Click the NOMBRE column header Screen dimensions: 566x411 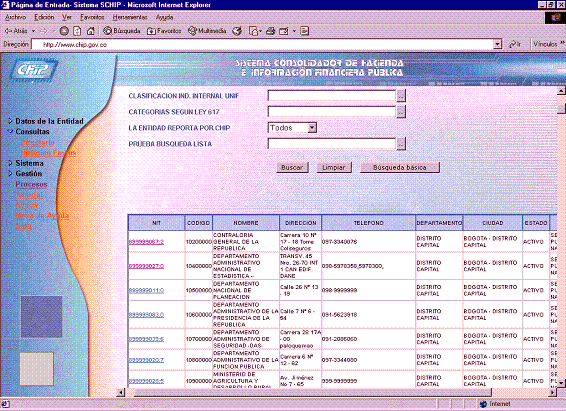click(246, 223)
